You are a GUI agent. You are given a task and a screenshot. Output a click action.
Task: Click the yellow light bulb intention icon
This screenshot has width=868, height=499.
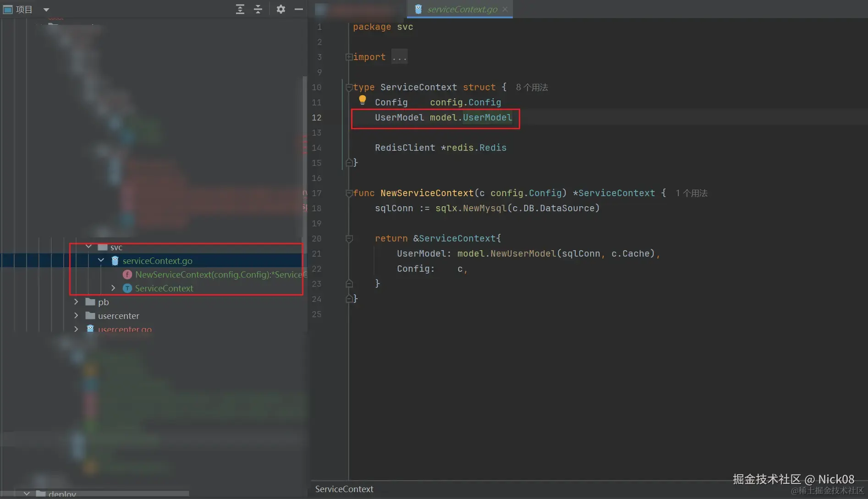click(362, 99)
